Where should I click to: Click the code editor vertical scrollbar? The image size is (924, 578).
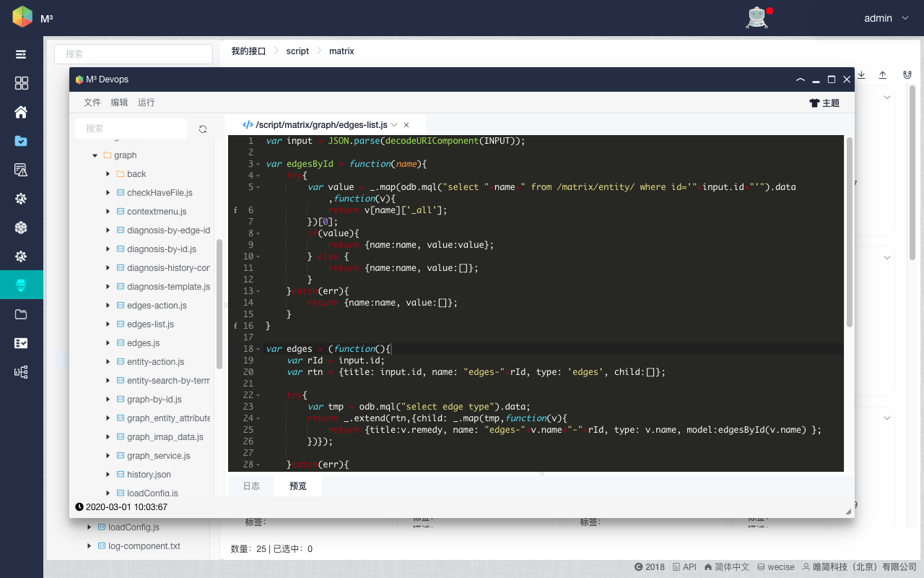(x=850, y=231)
